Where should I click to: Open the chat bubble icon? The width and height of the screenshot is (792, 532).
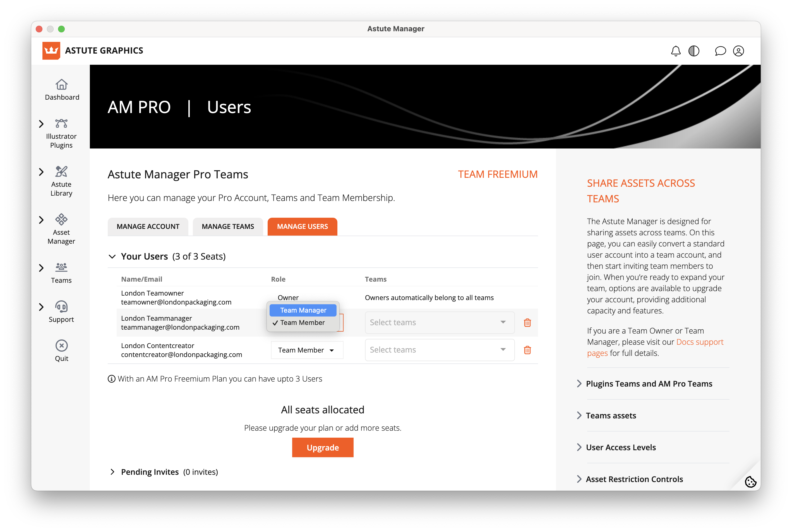720,51
